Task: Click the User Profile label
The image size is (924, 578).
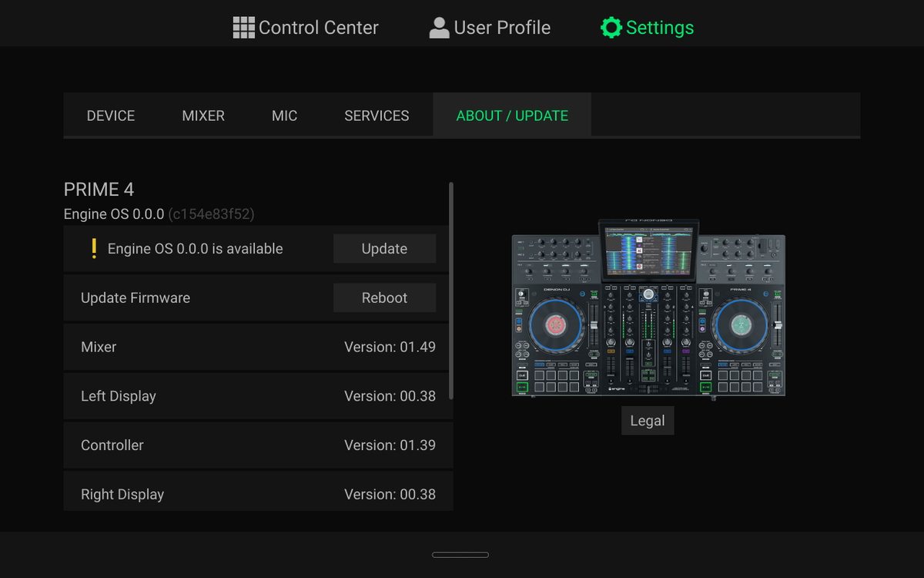Action: click(x=502, y=28)
